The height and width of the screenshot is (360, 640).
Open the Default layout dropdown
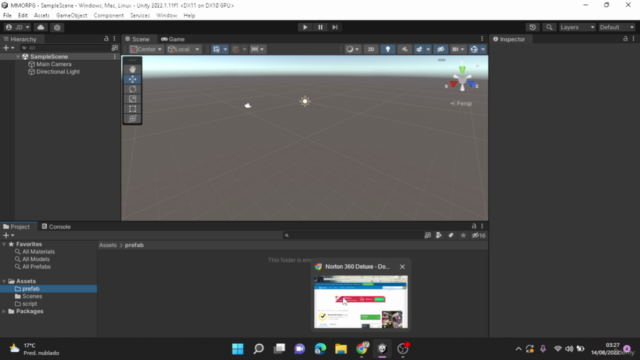tap(616, 27)
